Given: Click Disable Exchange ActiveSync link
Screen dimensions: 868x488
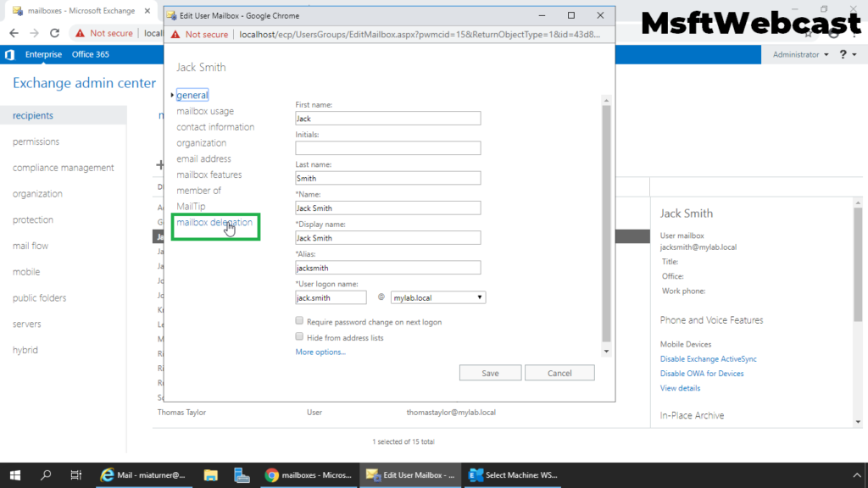Looking at the screenshot, I should [708, 359].
